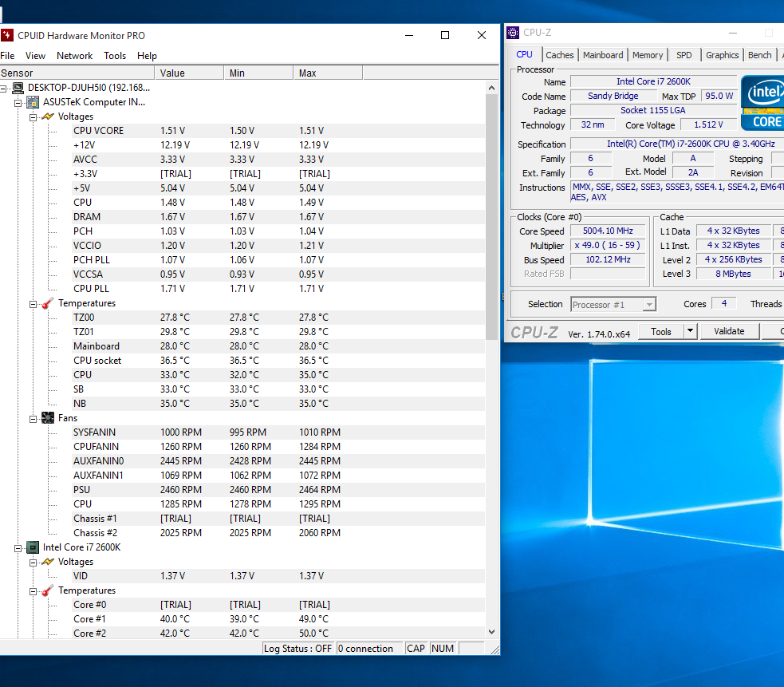
Task: Click the Validate button in CPU-Z
Action: click(x=728, y=331)
